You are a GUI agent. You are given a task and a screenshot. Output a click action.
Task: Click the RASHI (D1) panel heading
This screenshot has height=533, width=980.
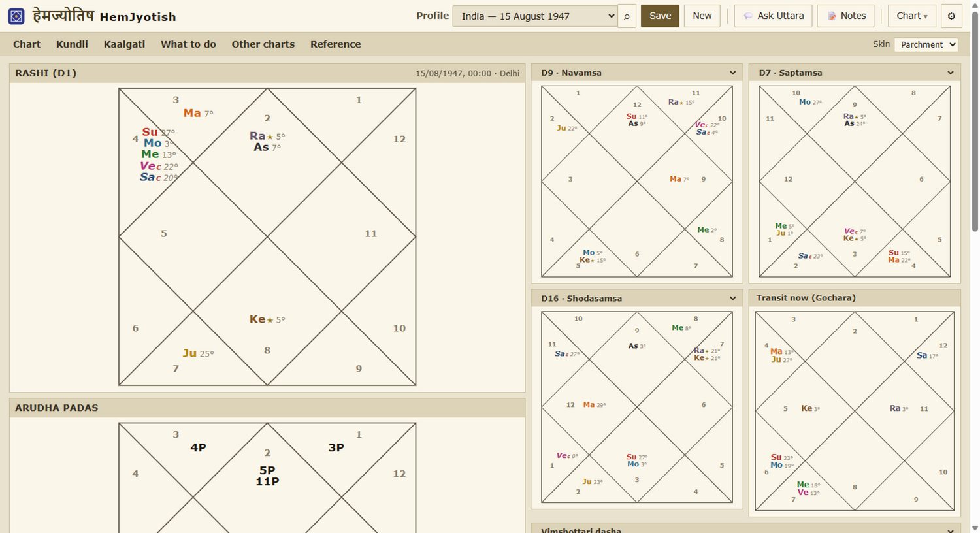coord(46,73)
